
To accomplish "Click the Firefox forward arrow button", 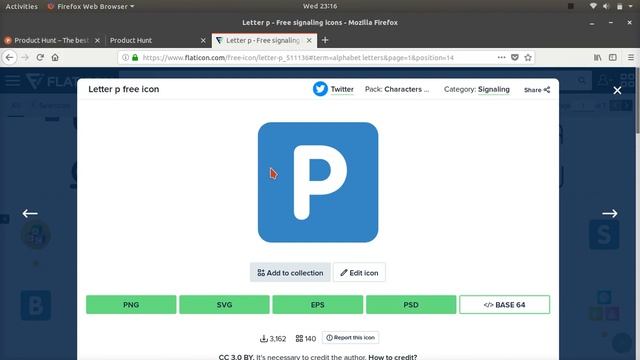I will [x=25, y=58].
